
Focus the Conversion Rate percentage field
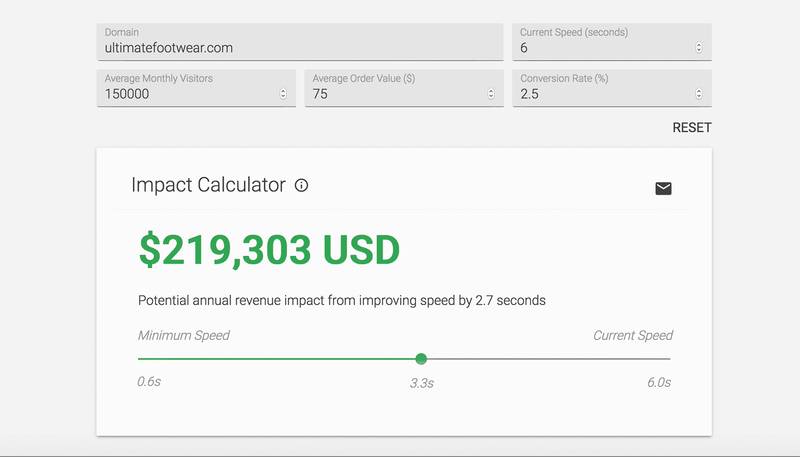[600, 94]
